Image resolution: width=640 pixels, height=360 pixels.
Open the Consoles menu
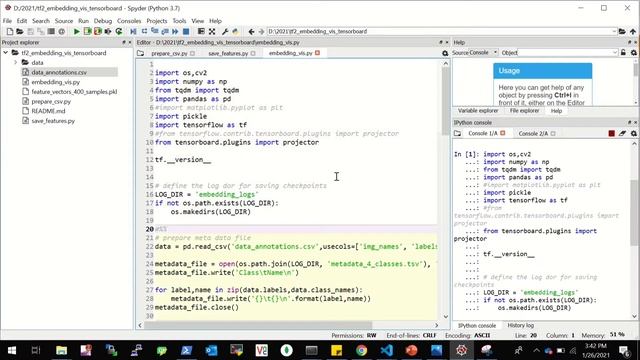(x=129, y=21)
